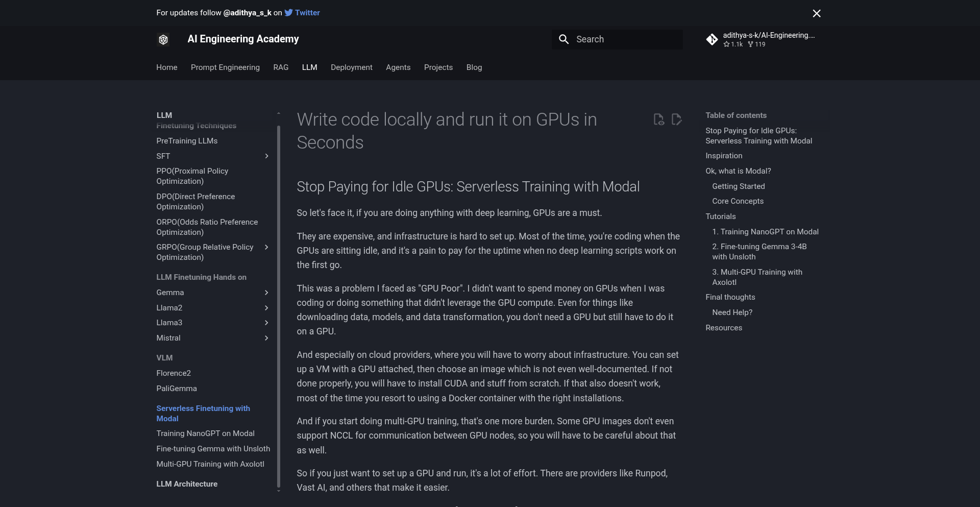Click the left sidebar scrollbar
Screen dimensions: 980x507
pyautogui.click(x=279, y=306)
